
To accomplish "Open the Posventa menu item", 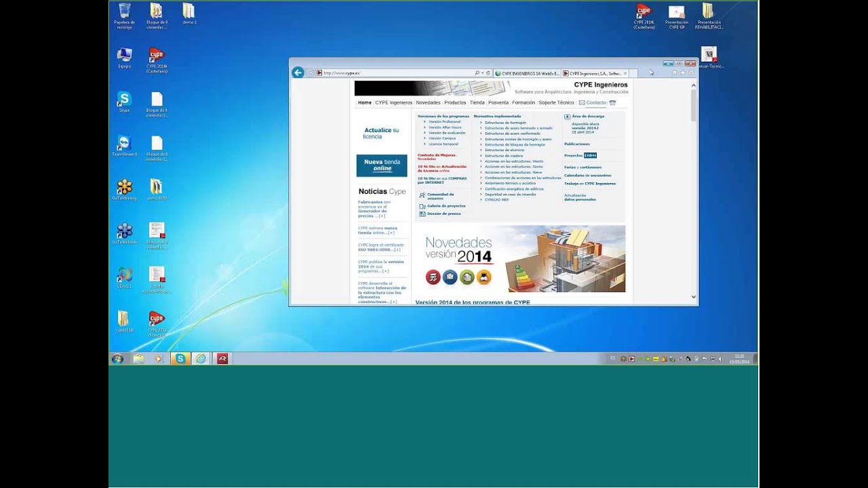I will coord(498,103).
